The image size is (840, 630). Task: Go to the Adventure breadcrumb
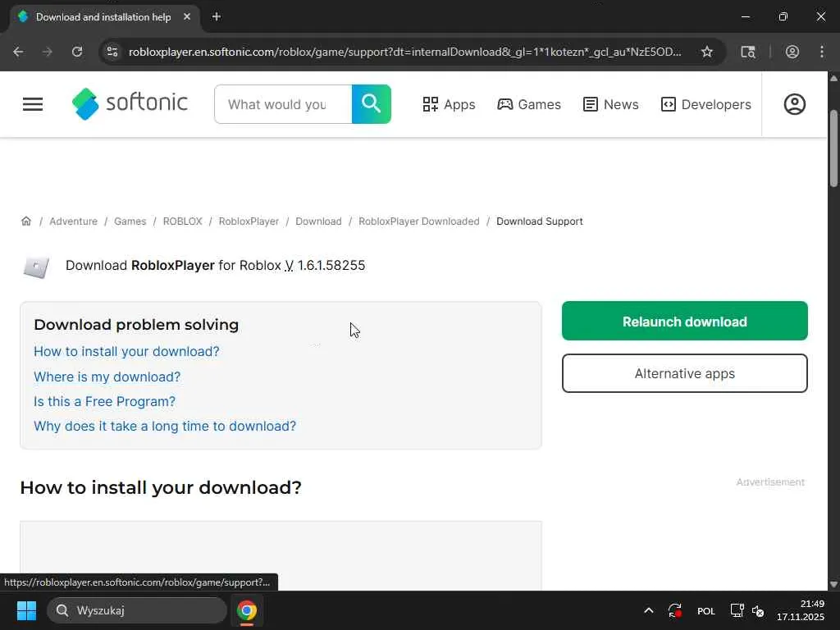click(73, 221)
